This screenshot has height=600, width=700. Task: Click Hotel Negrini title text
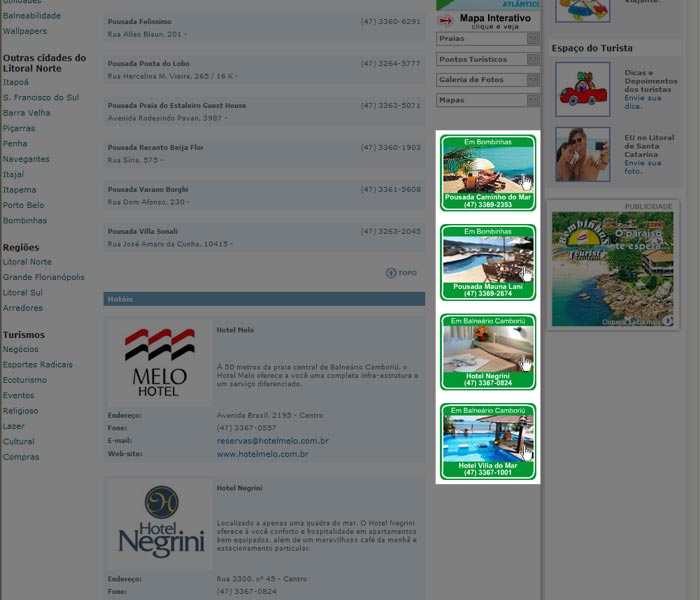coord(239,488)
